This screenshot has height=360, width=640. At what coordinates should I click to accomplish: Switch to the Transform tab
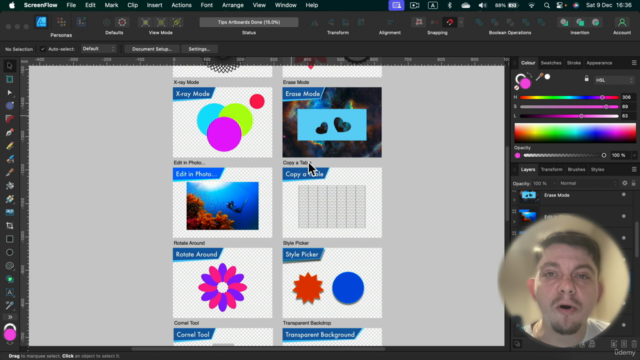(x=551, y=169)
